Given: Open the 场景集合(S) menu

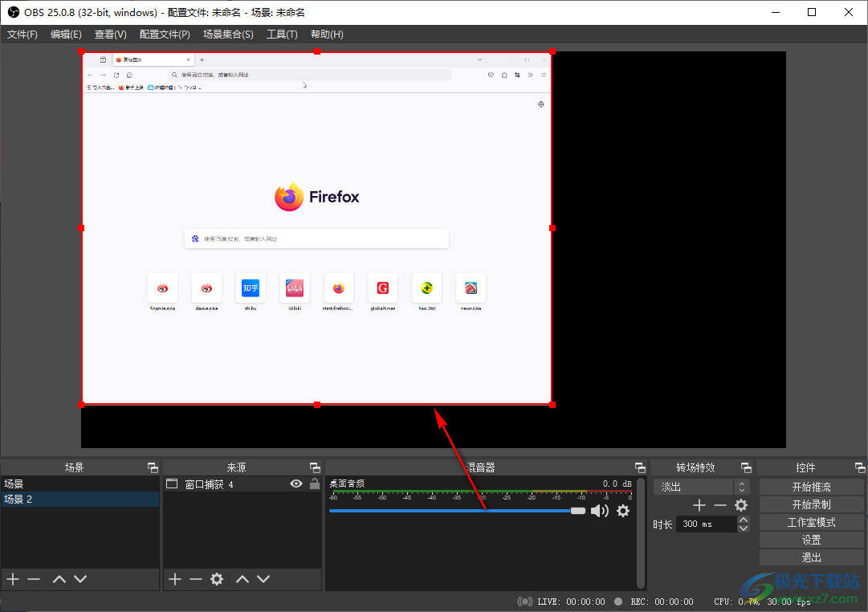Looking at the screenshot, I should pyautogui.click(x=228, y=35).
